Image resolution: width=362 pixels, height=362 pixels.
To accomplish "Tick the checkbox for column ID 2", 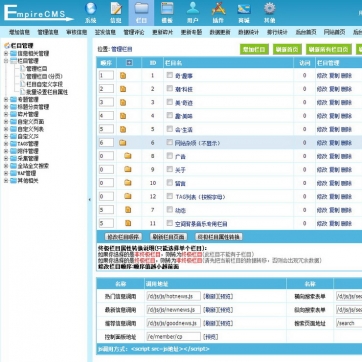I will point(170,89).
